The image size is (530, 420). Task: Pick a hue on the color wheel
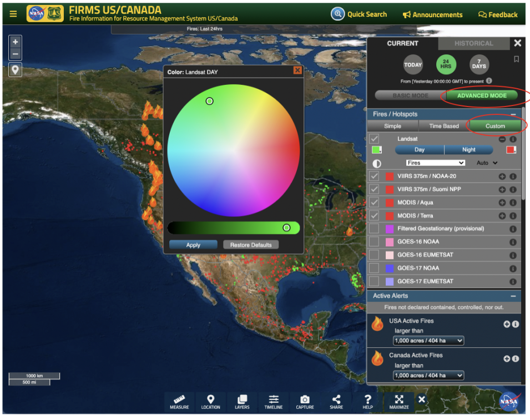point(233,150)
